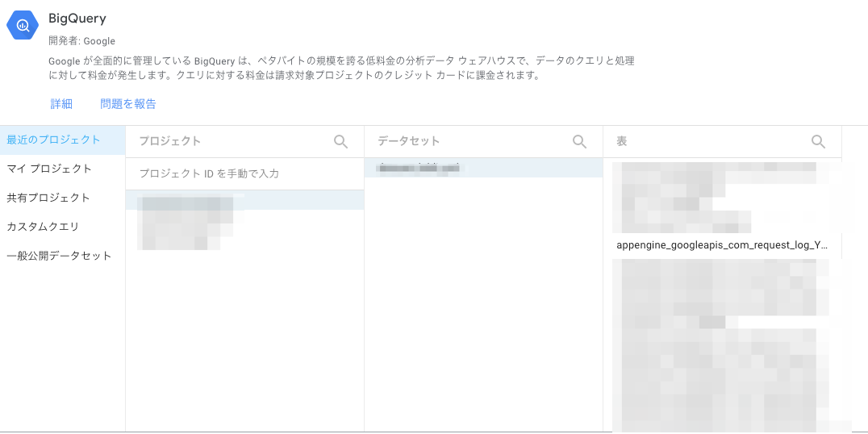Screen dimensions: 868x434
Task: Select the appengine_googleapis_com_request_log table
Action: (722, 245)
